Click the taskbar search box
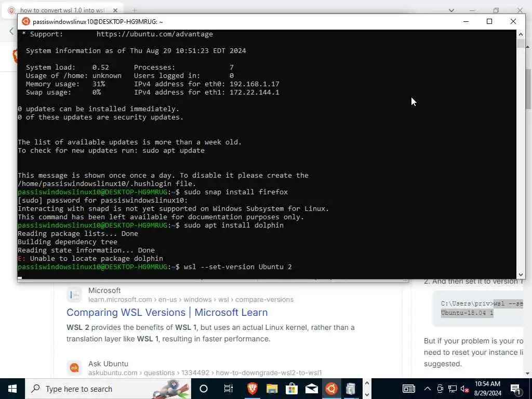Viewport: 532px width, 399px height. [108, 389]
